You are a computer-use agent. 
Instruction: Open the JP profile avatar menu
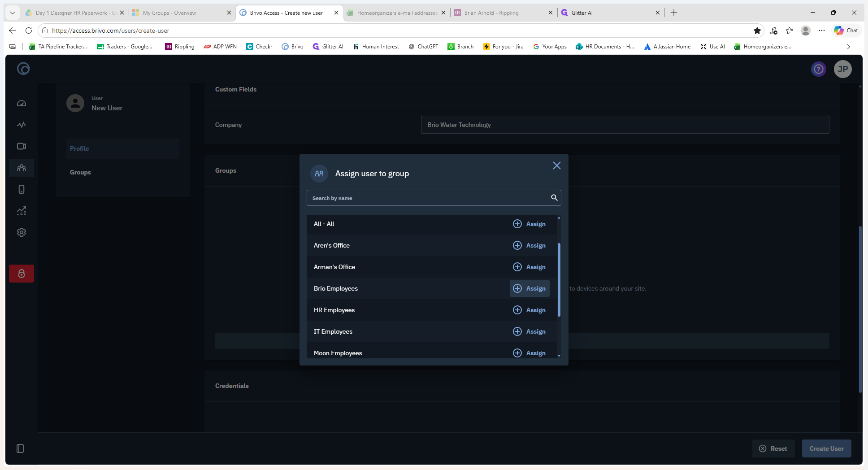click(x=843, y=69)
